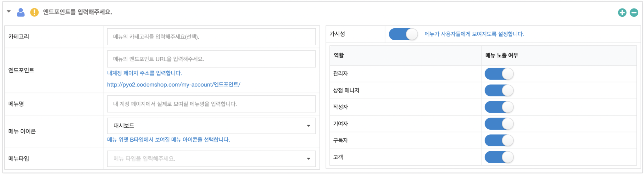Screen dimensions: 644x174
Task: Turn off the 상점 매니저 toggle
Action: (499, 91)
